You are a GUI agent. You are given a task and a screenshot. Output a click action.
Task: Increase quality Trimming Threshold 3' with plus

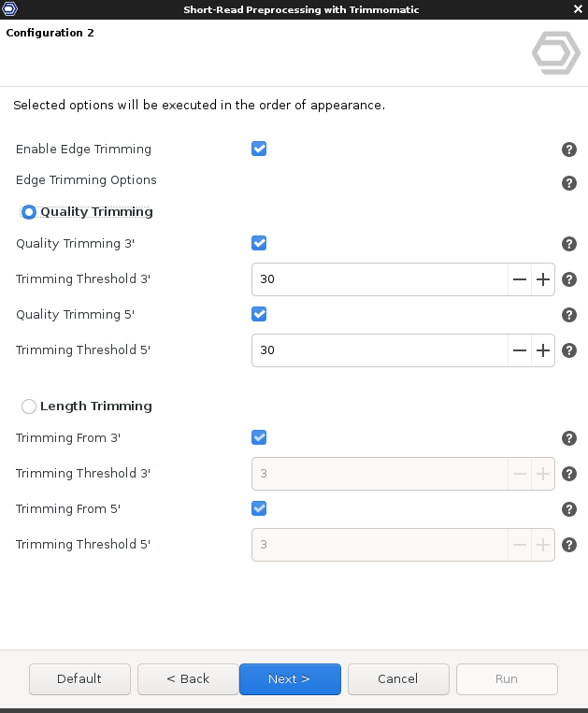[543, 279]
